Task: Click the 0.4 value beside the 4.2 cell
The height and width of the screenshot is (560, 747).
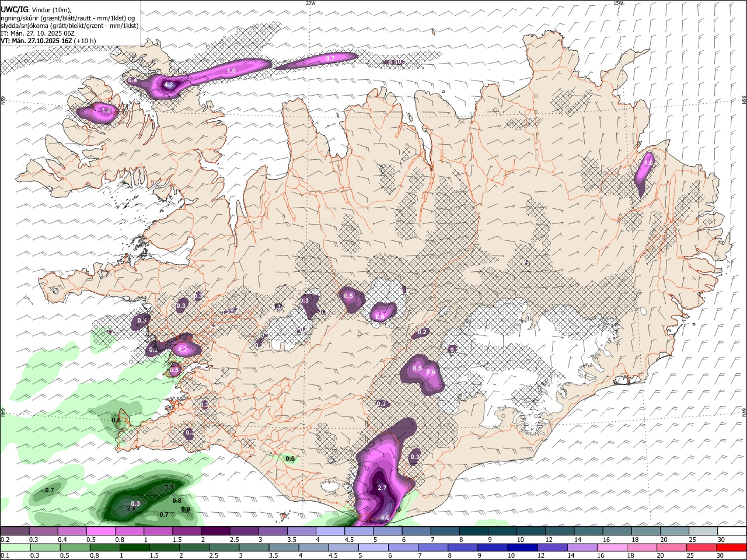Action: tap(132, 80)
